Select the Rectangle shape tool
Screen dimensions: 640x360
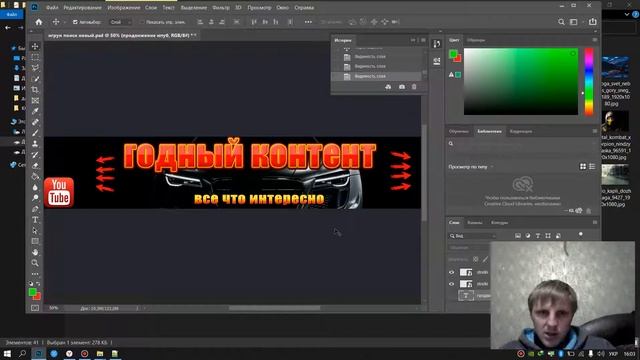tap(35, 241)
